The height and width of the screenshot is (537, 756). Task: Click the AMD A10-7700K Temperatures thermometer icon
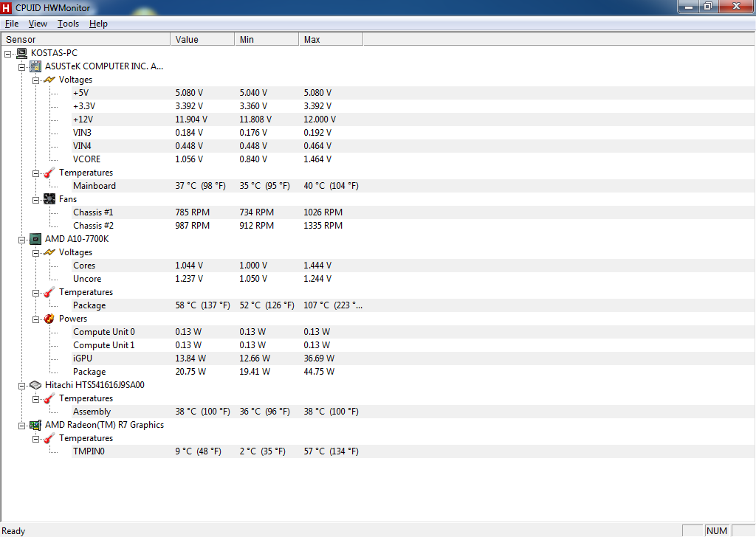click(x=49, y=292)
